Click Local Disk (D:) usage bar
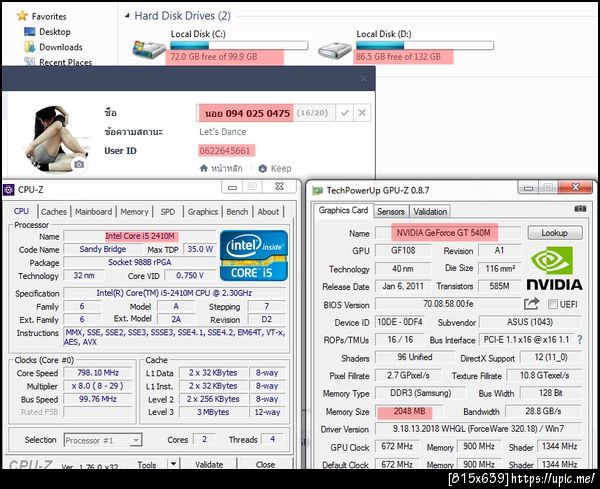This screenshot has height=489, width=600. pos(425,46)
